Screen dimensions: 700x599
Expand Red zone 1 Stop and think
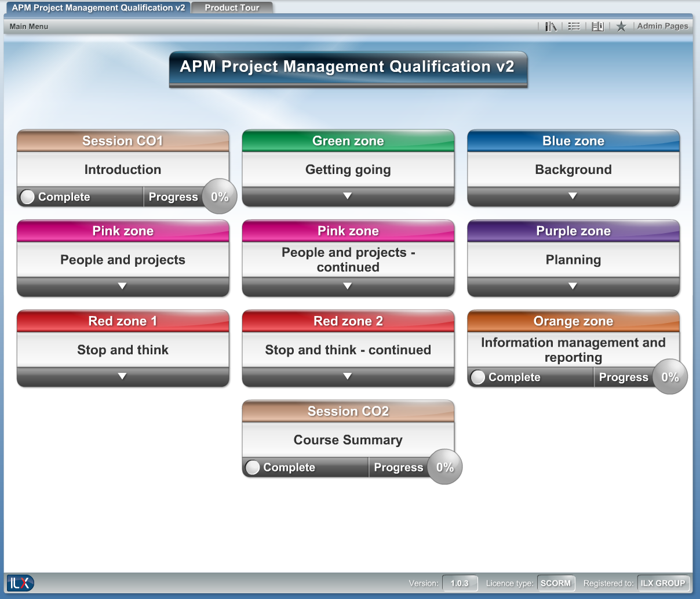coord(122,376)
